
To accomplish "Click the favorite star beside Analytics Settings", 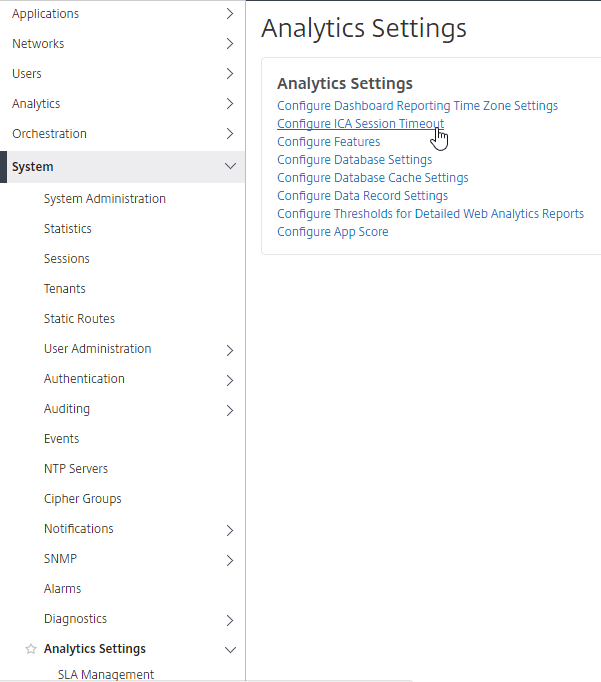I will 30,649.
